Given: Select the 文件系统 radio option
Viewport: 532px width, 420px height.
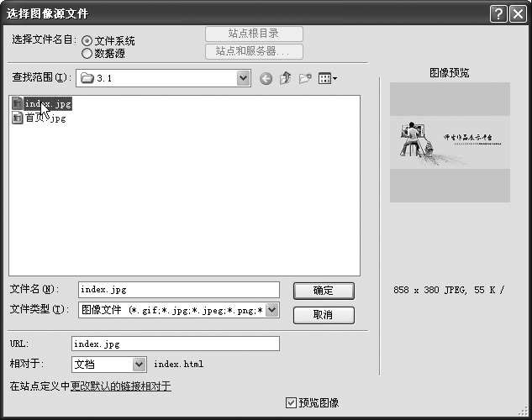Looking at the screenshot, I should point(87,41).
